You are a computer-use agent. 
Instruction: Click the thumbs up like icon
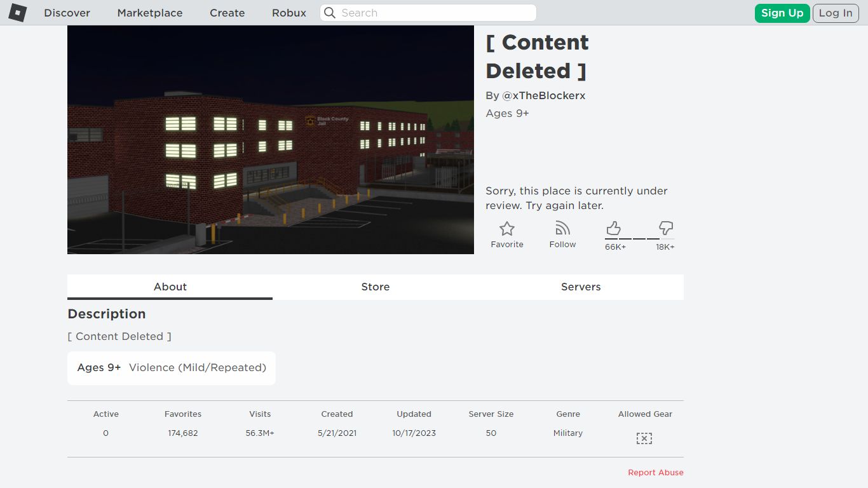pos(613,228)
